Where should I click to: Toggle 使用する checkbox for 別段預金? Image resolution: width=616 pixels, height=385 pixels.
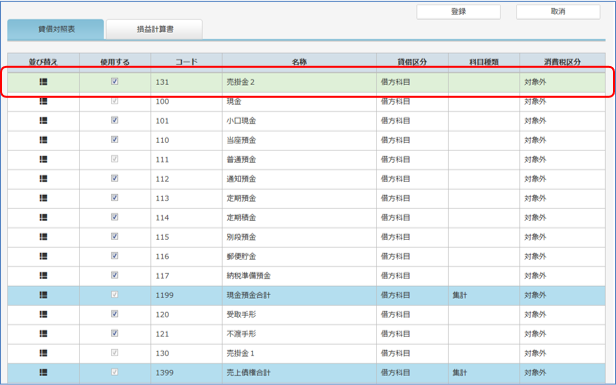point(115,236)
